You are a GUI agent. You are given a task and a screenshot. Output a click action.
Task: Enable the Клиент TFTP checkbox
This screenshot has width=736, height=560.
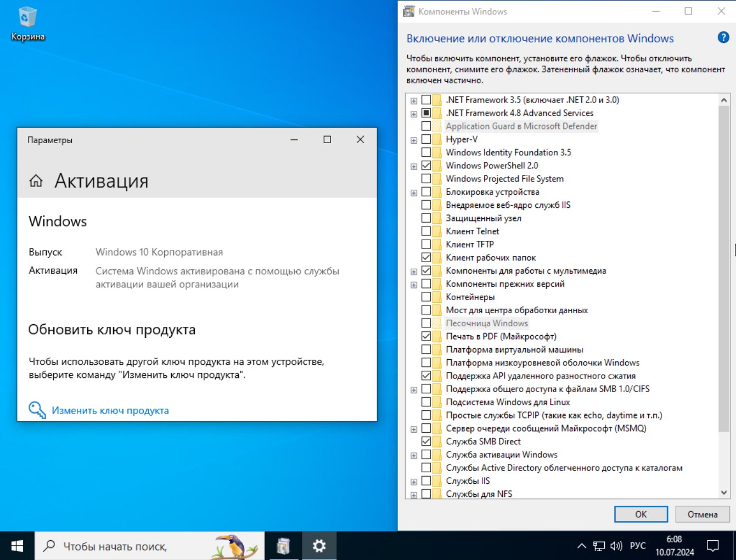point(426,245)
